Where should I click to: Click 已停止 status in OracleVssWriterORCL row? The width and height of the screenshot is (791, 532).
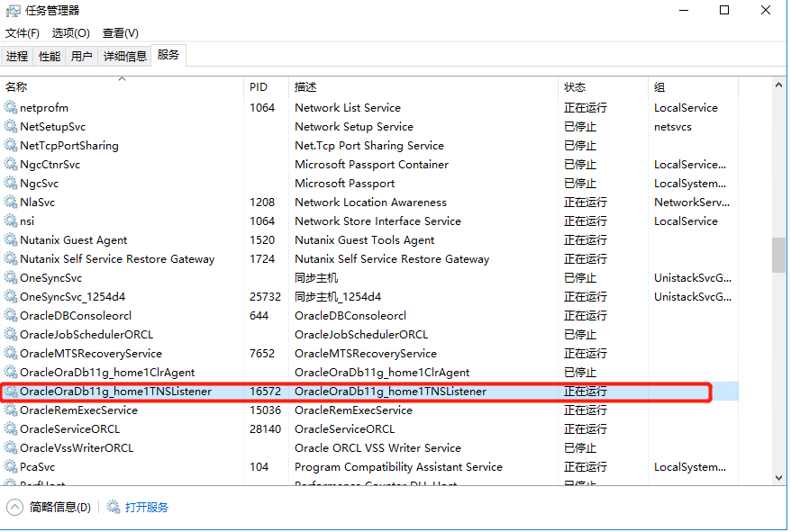[x=580, y=448]
